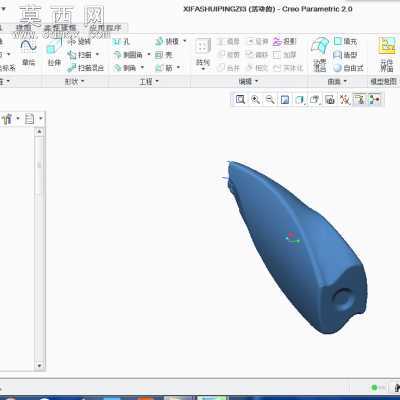400x400 pixels.
Task: Toggle the annotation display button
Action: point(359,99)
